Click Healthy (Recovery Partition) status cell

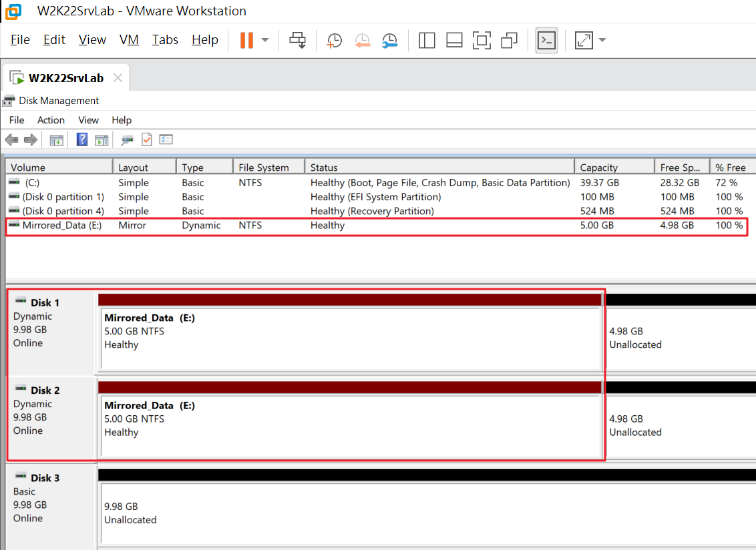point(372,211)
